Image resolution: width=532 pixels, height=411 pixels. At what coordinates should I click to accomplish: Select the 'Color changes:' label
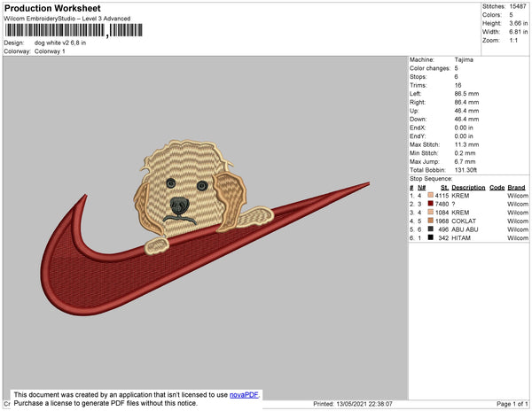430,68
